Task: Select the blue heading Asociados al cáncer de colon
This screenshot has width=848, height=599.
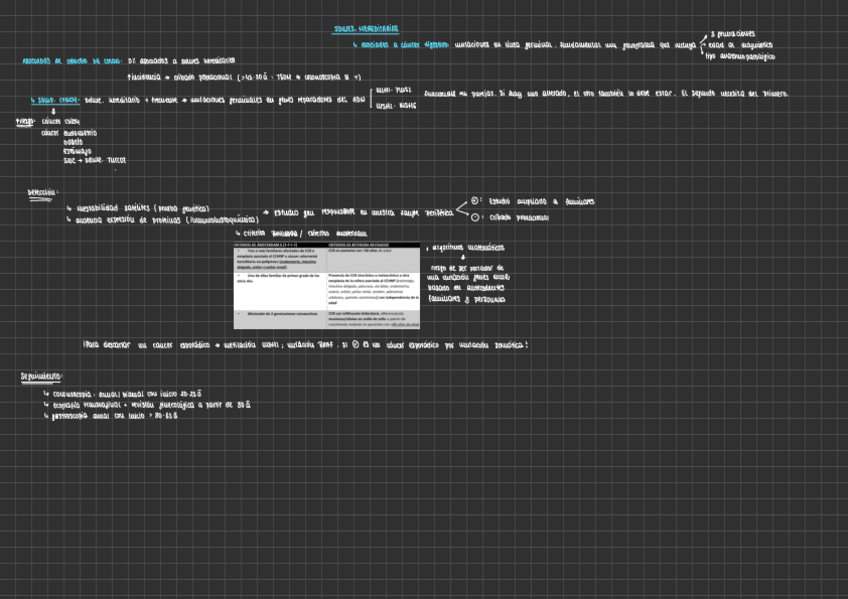Action: tap(70, 61)
